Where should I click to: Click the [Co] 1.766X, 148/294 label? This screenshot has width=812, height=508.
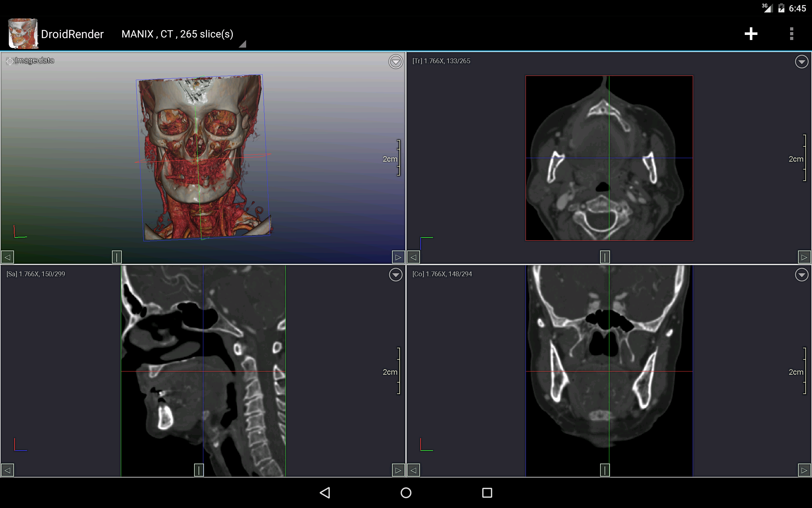(442, 274)
